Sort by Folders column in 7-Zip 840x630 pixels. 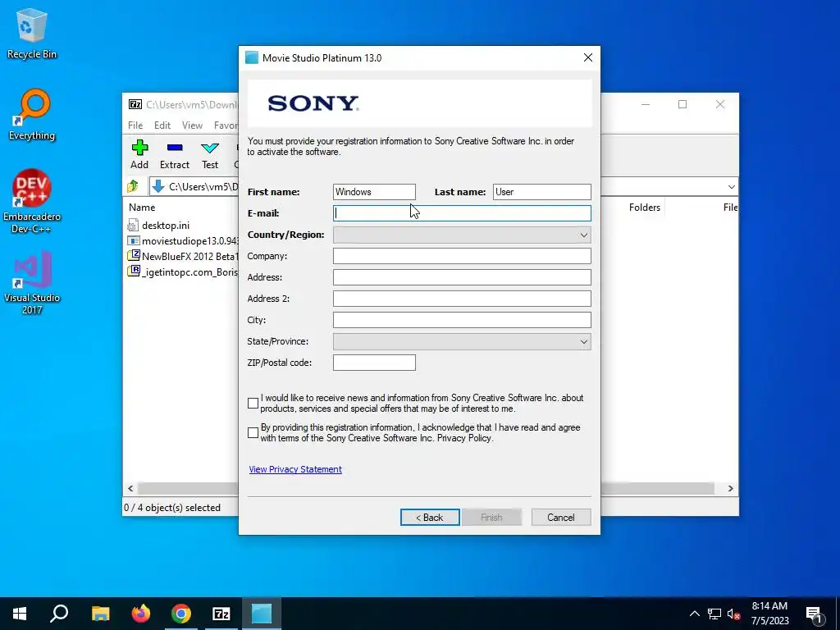pyautogui.click(x=645, y=208)
